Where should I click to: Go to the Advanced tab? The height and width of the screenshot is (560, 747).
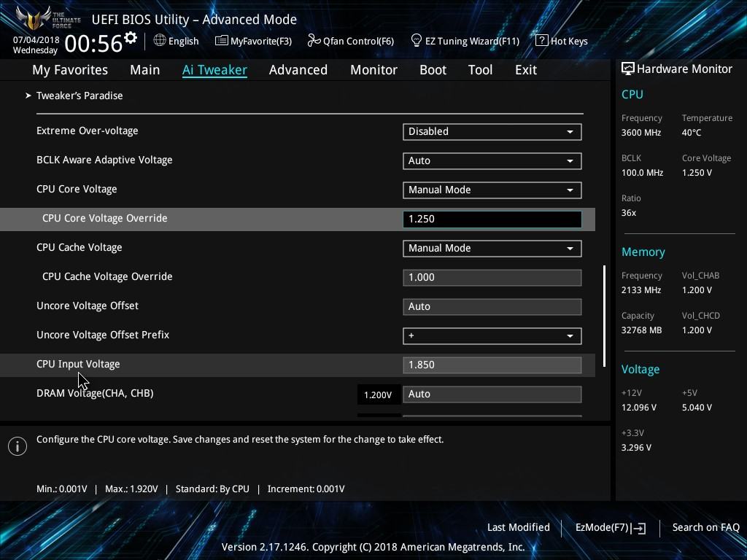tap(298, 70)
